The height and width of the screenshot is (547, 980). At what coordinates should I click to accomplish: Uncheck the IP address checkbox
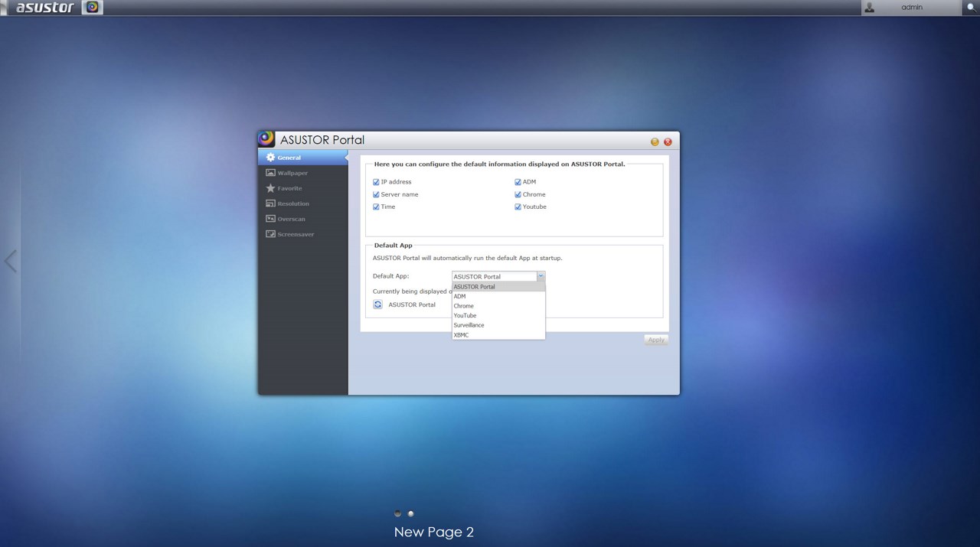click(376, 182)
